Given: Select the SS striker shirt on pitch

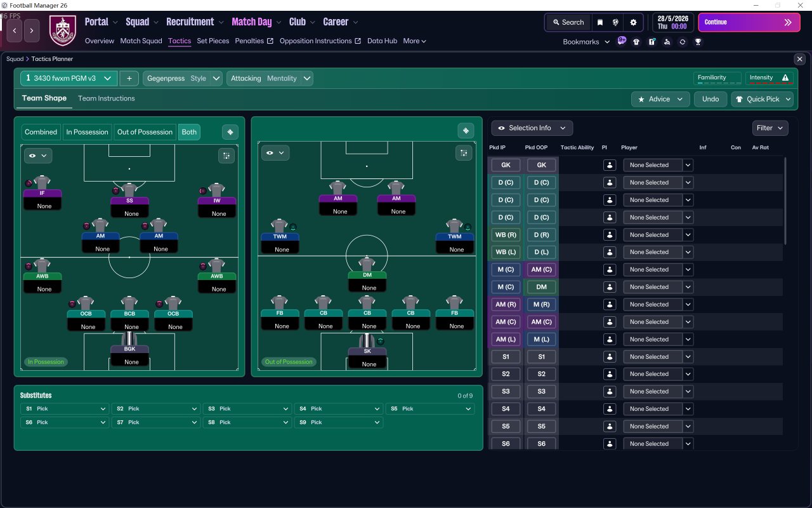Looking at the screenshot, I should 129,190.
